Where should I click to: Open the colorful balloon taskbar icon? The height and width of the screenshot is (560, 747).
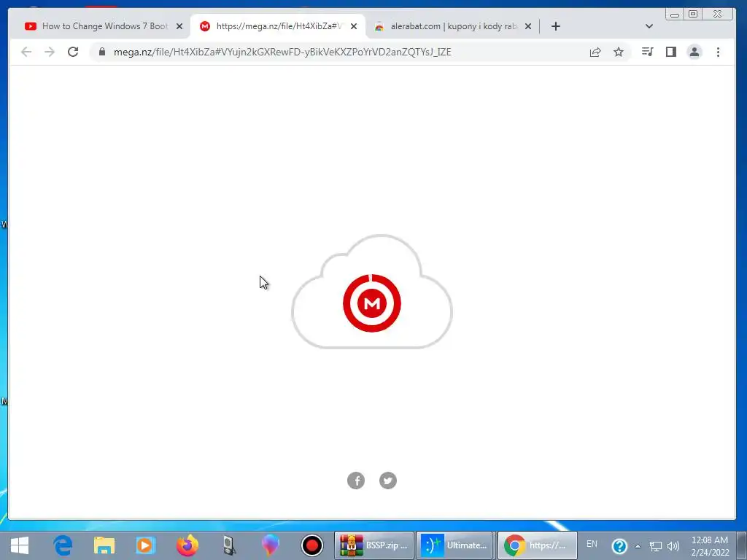coord(270,545)
